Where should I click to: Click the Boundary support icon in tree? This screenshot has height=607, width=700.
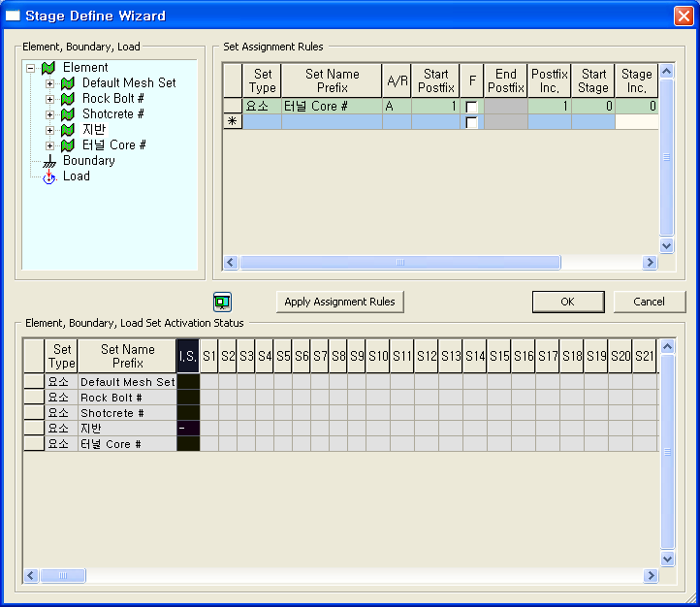point(49,161)
